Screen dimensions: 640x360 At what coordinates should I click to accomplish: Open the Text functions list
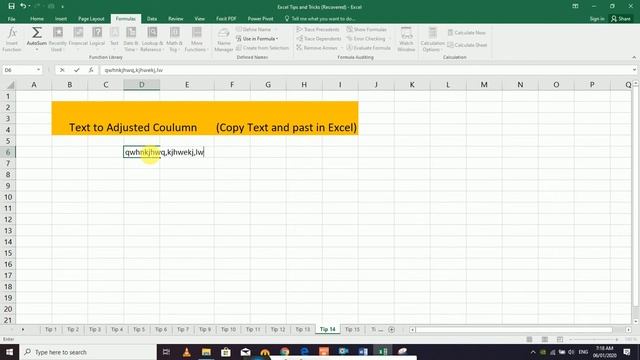[114, 39]
